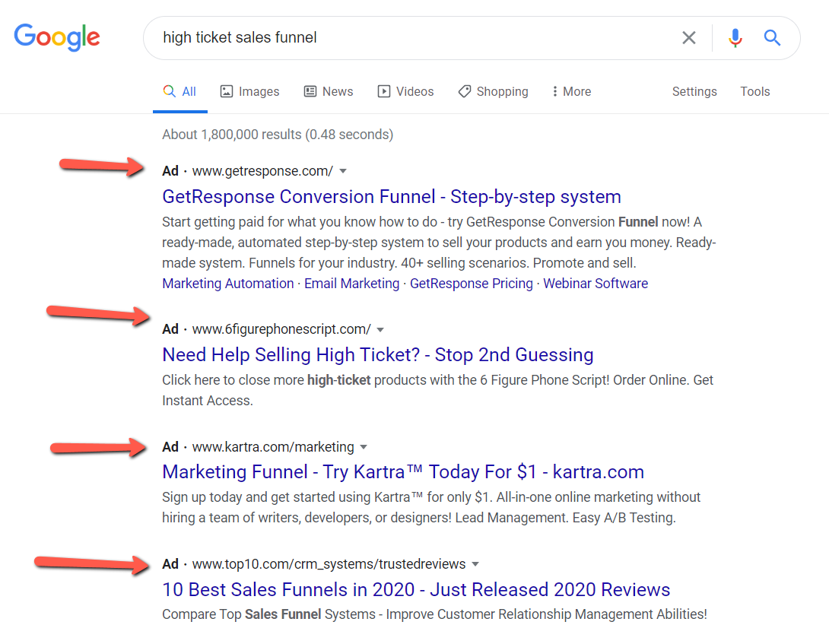Click the News tab newspaper icon
The image size is (829, 644).
pos(310,91)
